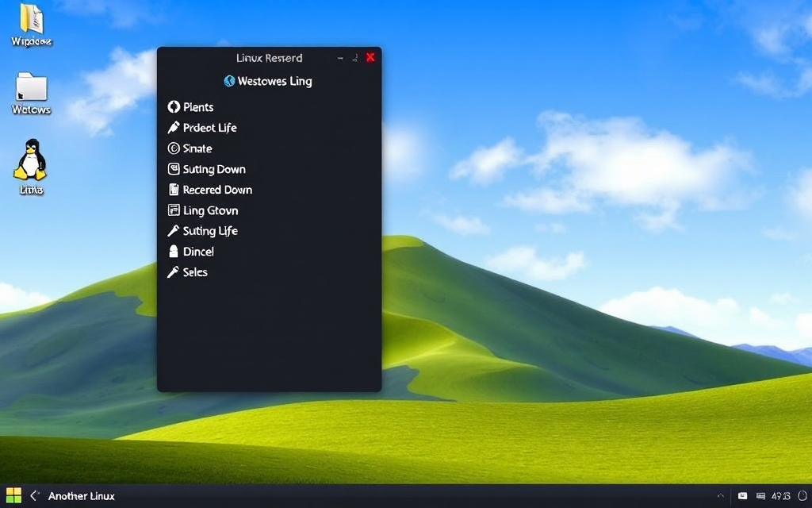Click the pen icon beside Prdeot Life
The width and height of the screenshot is (812, 508).
[x=174, y=128]
